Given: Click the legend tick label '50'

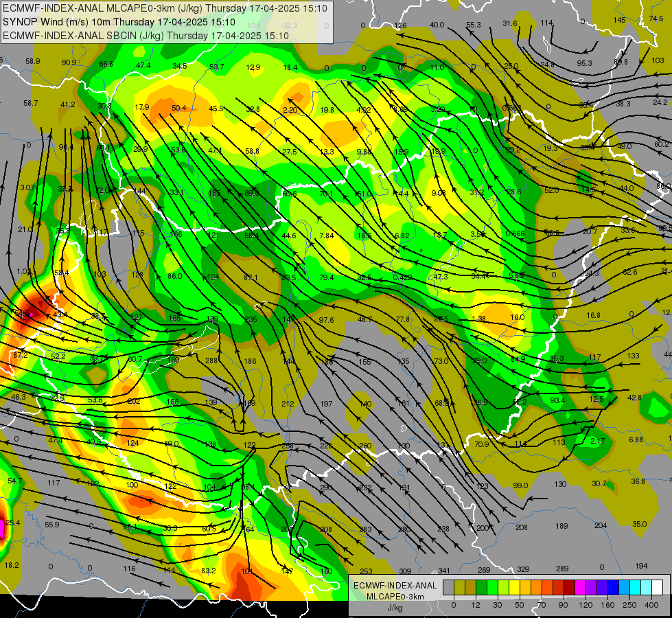Looking at the screenshot, I should tap(520, 605).
